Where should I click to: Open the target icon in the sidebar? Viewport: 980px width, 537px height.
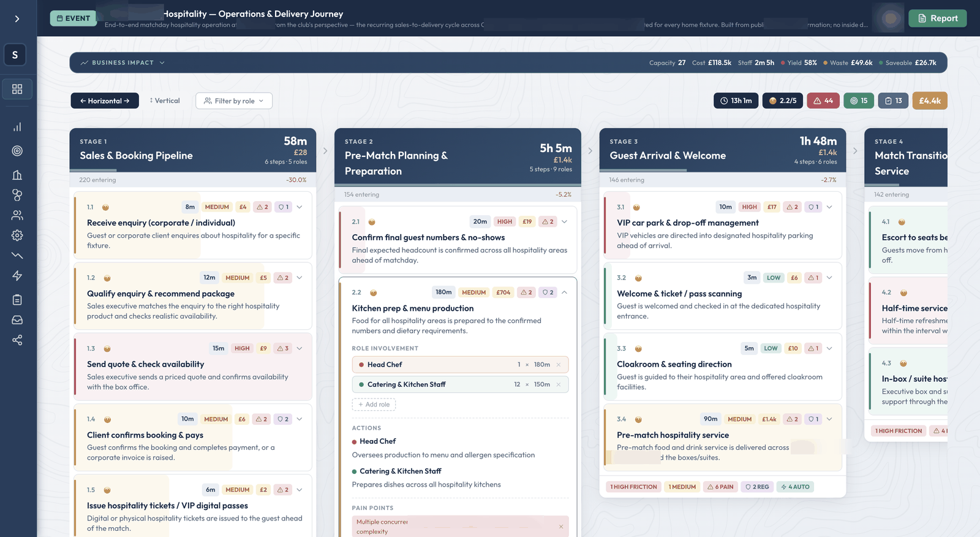pos(17,151)
